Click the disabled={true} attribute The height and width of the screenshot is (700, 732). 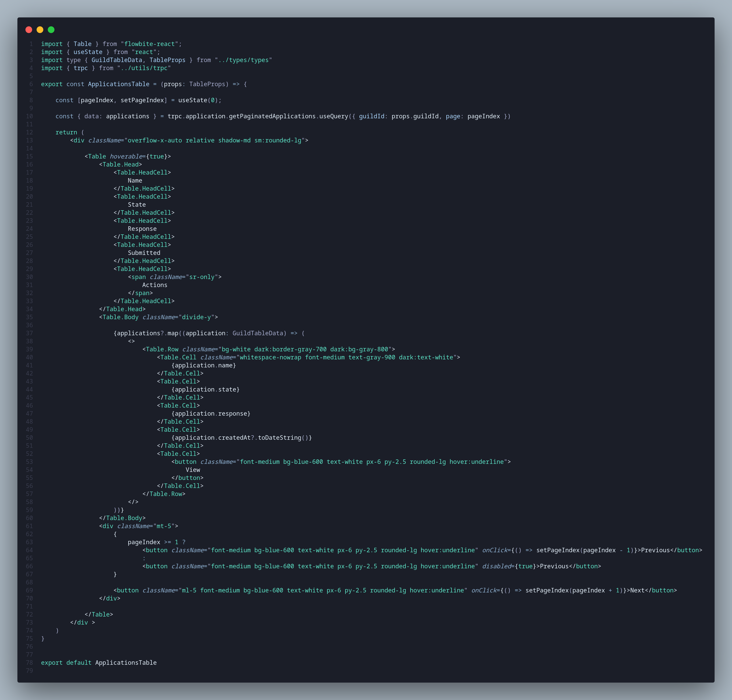[x=509, y=566]
